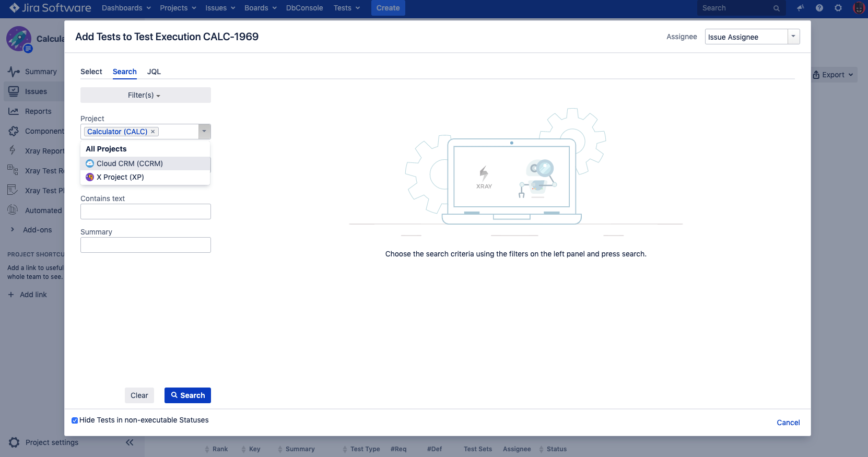The image size is (868, 457).
Task: Toggle the Project dropdown arrow
Action: tap(205, 132)
